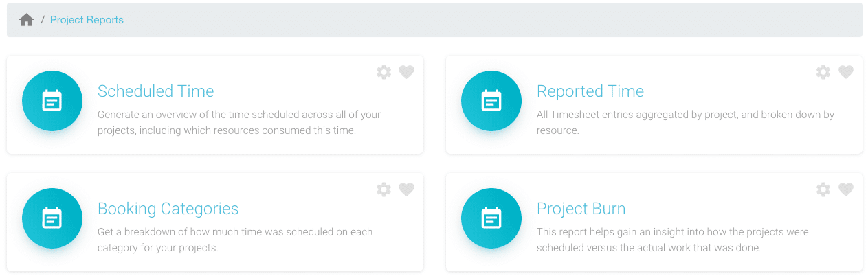This screenshot has width=868, height=276.
Task: Open the Project Reports breadcrumb link
Action: coord(87,20)
